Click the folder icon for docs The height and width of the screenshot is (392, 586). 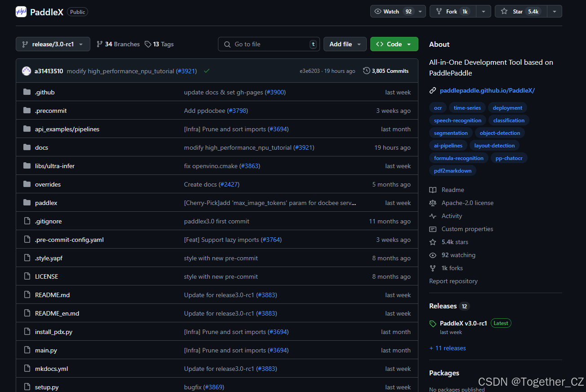click(27, 147)
